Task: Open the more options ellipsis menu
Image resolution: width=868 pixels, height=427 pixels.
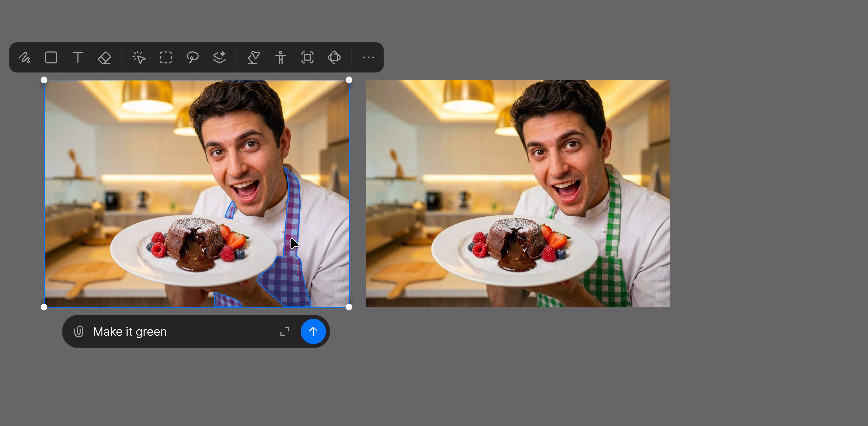Action: pos(369,58)
